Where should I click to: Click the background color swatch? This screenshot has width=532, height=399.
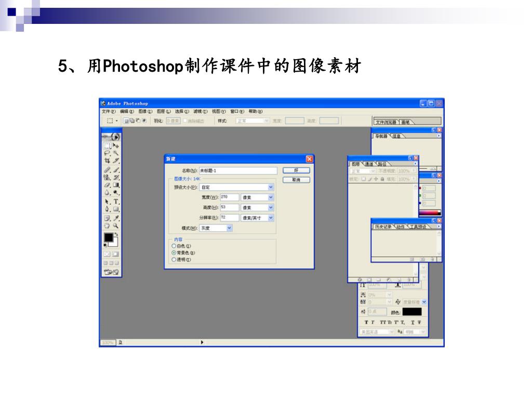[115, 243]
